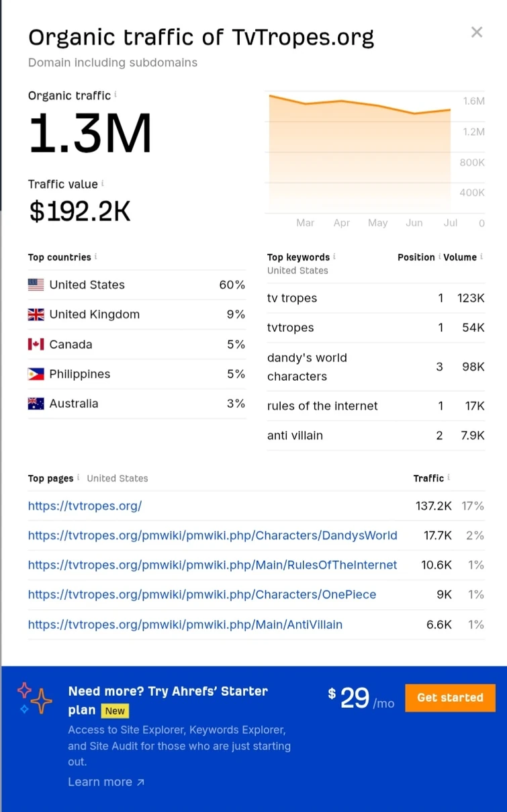The width and height of the screenshot is (507, 812).
Task: Open the Characters/DandysWorld page link
Action: [x=212, y=535]
